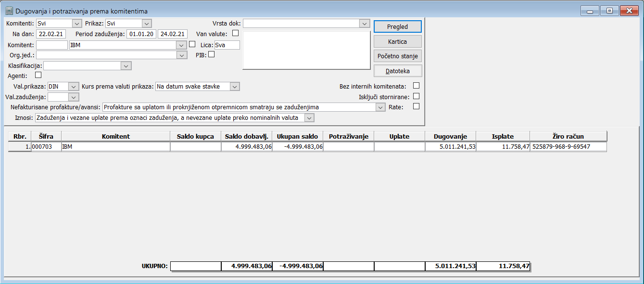Click the Početno stanje button

coord(397,56)
